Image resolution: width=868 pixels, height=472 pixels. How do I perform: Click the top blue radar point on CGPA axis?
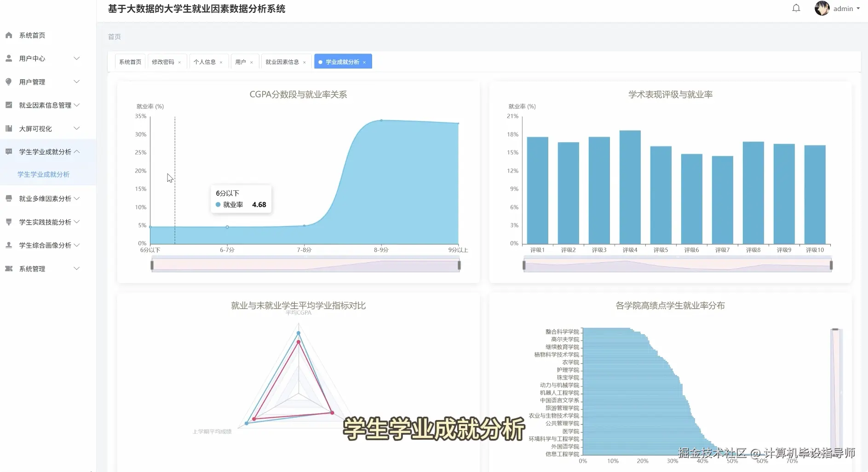[299, 333]
